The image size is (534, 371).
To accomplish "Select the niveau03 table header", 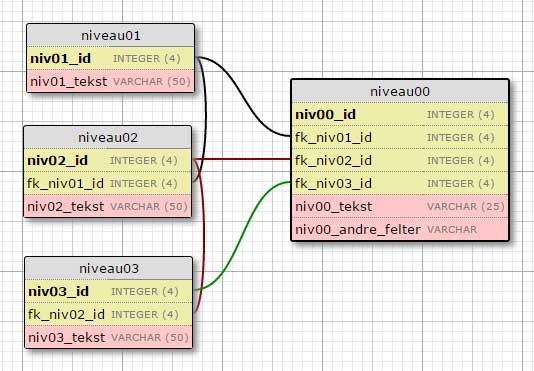I will click(109, 268).
